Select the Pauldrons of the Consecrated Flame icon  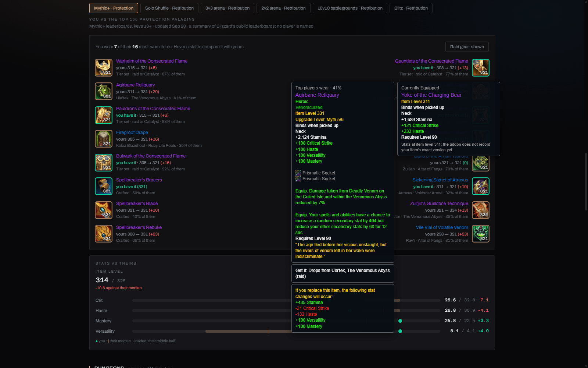(x=104, y=115)
